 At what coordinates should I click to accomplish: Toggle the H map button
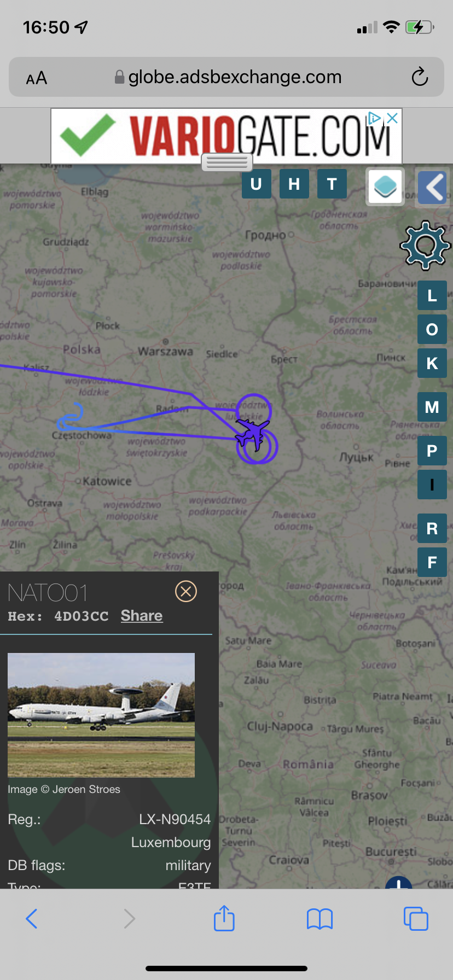click(x=294, y=184)
